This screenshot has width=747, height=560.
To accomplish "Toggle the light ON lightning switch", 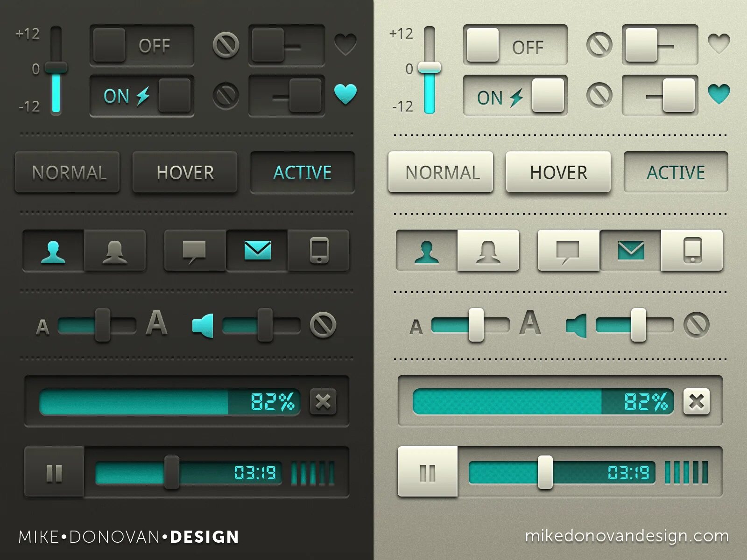I will pyautogui.click(x=515, y=95).
